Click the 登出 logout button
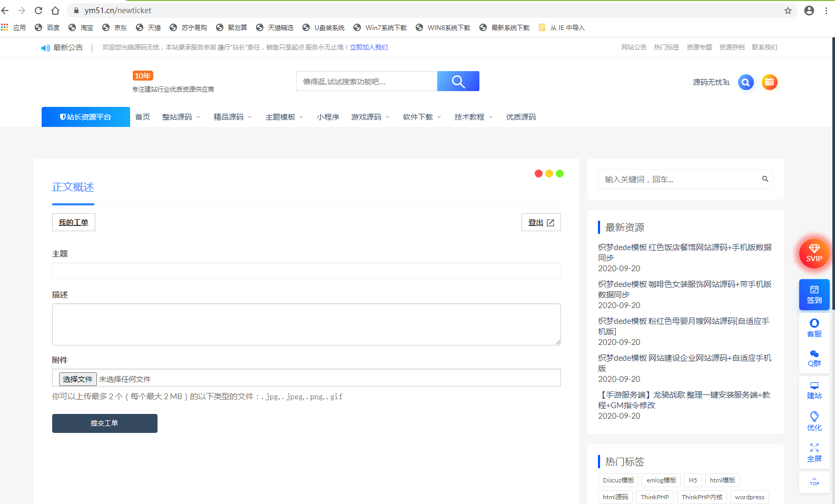Screen dimensions: 835x504 point(541,222)
